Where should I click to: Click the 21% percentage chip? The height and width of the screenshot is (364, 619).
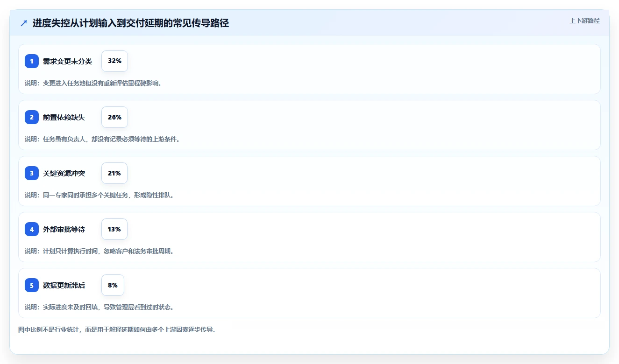pos(114,173)
